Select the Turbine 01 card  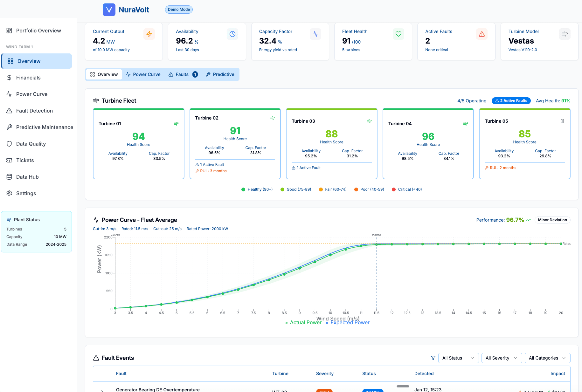(139, 144)
